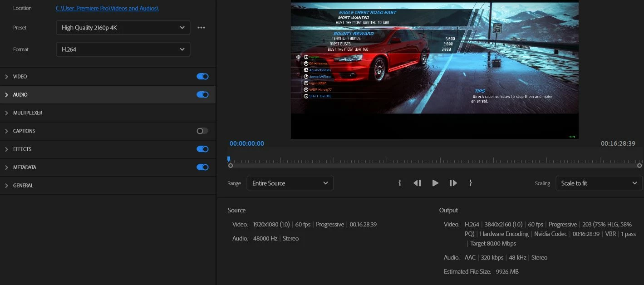Open the Preset dropdown High Quality 2160p 4K
This screenshot has height=285, width=644.
(123, 28)
